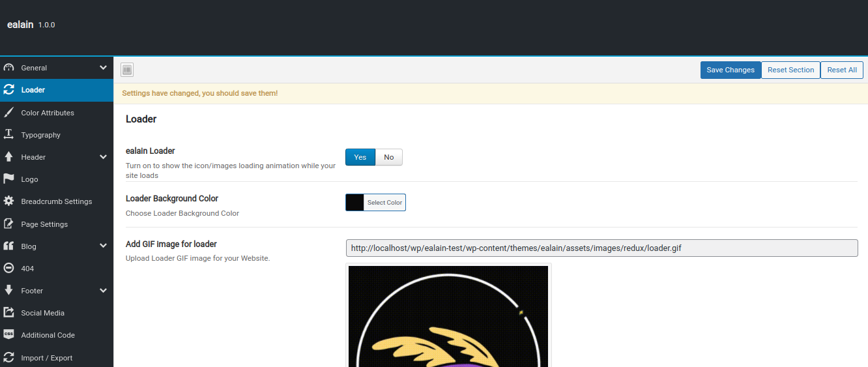The image size is (868, 367).
Task: Click the Header up-arrow icon
Action: (x=9, y=156)
